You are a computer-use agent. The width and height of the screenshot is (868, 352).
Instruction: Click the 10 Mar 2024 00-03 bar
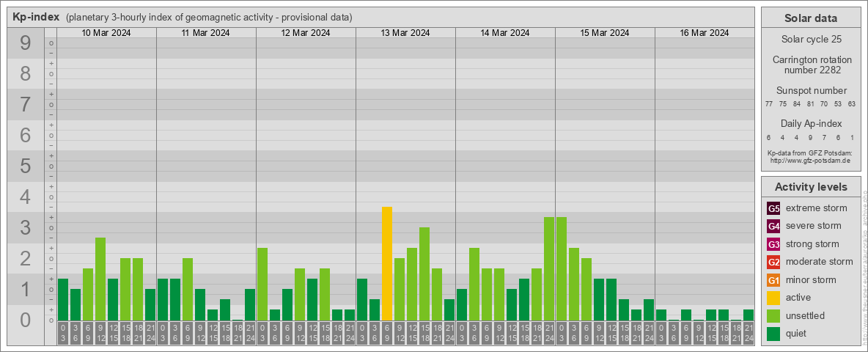tap(63, 299)
